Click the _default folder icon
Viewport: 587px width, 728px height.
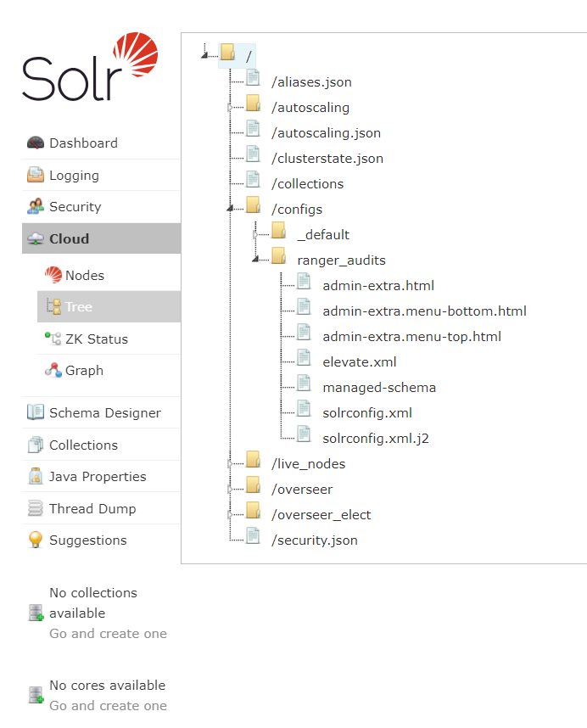(278, 230)
